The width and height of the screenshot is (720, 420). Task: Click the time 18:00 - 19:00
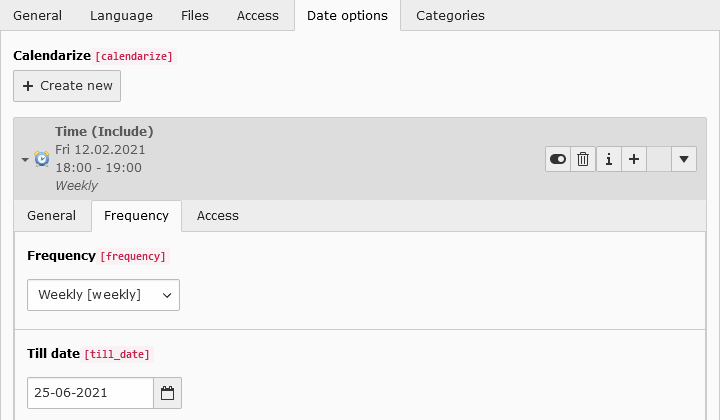[98, 168]
